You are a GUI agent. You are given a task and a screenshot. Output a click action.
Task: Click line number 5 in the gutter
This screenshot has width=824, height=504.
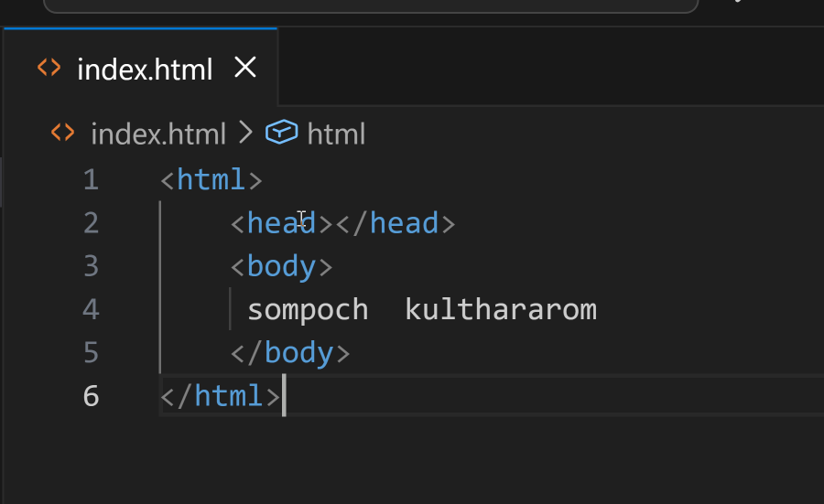point(90,352)
